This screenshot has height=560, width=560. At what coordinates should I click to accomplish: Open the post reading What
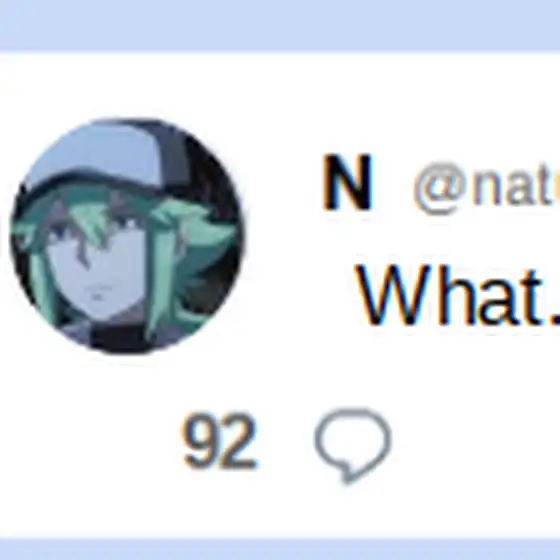459,295
